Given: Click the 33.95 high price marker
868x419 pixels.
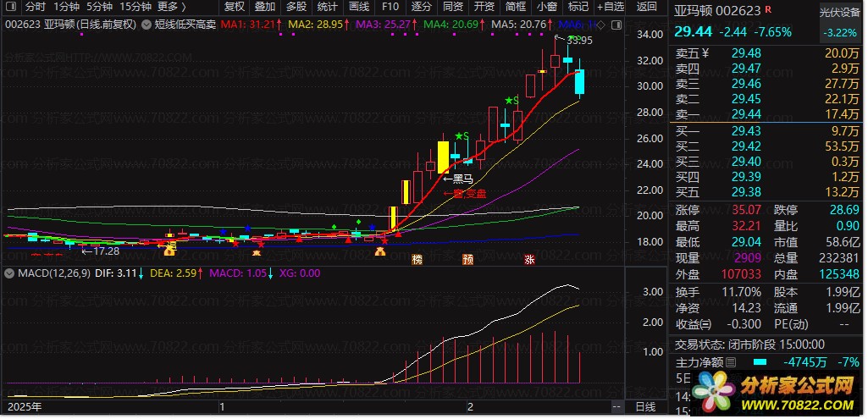Looking at the screenshot, I should 579,40.
